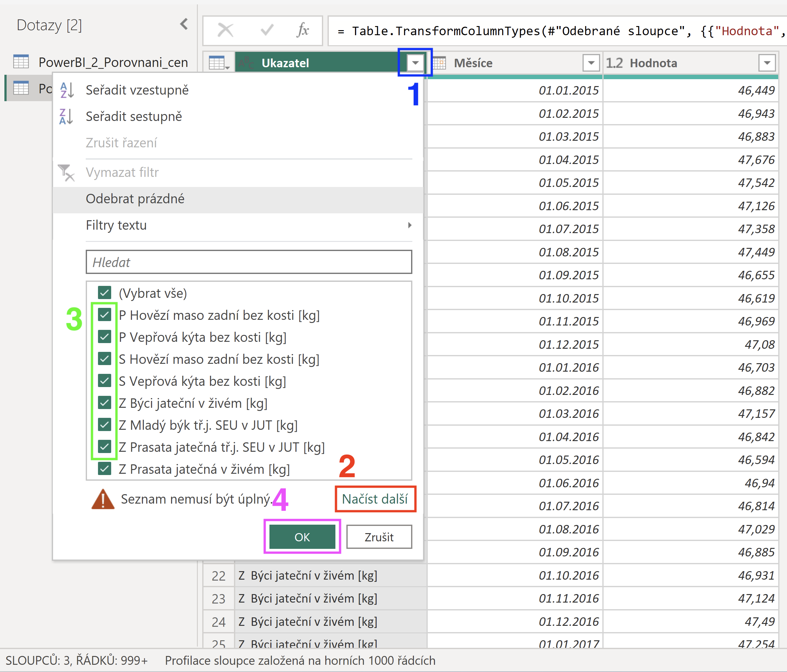Confirm filter with OK button
The image size is (787, 672).
click(302, 537)
